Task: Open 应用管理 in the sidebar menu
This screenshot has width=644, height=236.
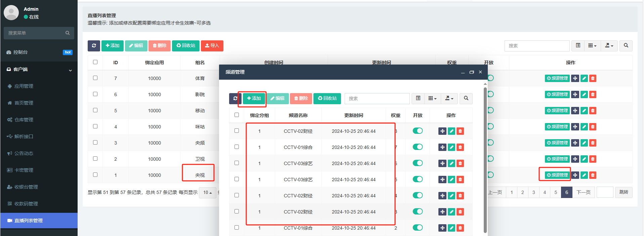Action: pyautogui.click(x=24, y=86)
